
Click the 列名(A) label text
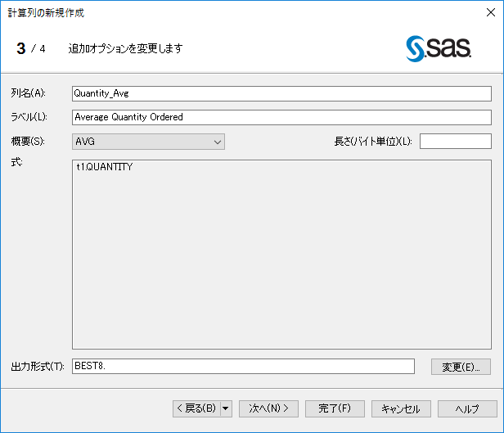tap(29, 93)
